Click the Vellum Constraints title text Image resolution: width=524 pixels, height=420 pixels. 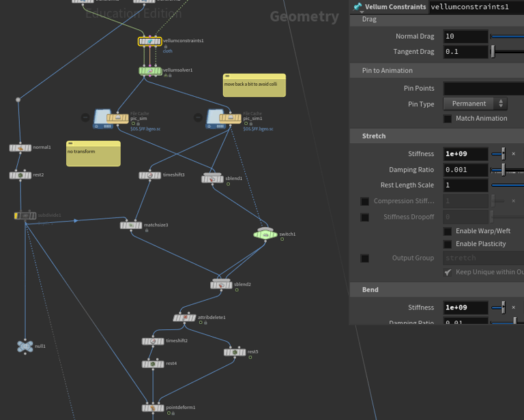[x=395, y=7]
